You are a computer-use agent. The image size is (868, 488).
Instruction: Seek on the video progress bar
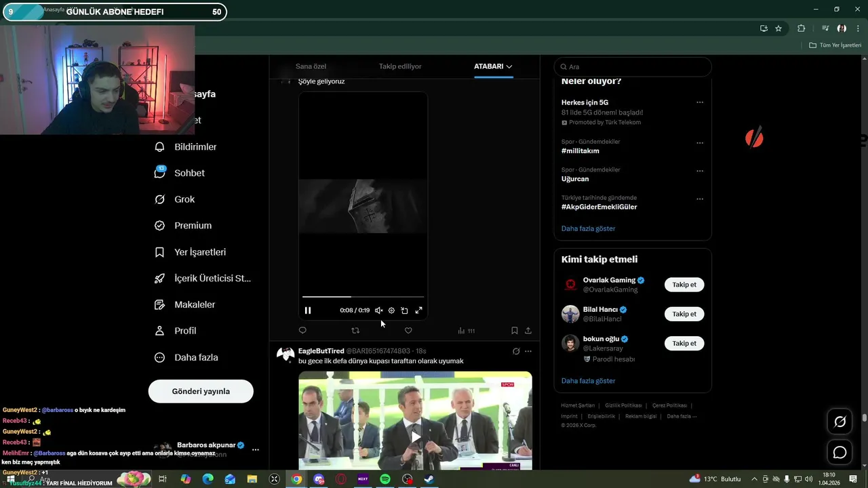pos(363,297)
